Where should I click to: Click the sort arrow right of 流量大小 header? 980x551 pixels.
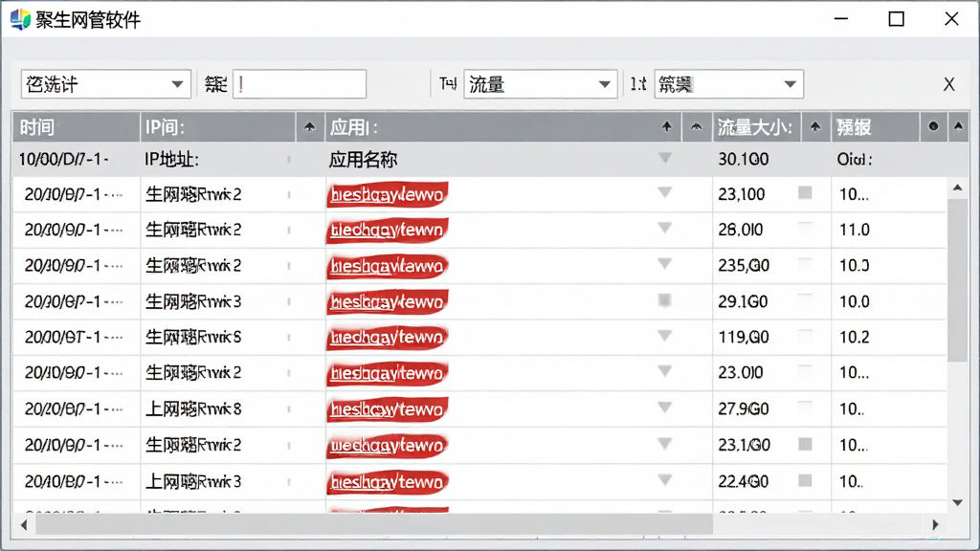[x=815, y=127]
